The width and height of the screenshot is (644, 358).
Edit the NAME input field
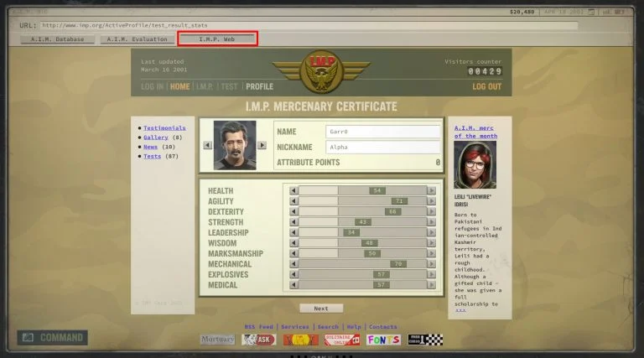[382, 132]
